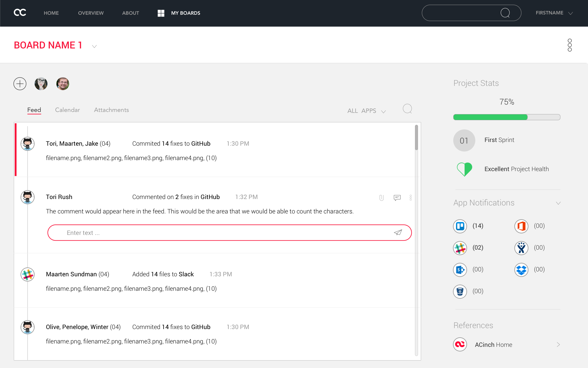Click the feed search magnifier icon
The image size is (588, 368).
(x=407, y=109)
